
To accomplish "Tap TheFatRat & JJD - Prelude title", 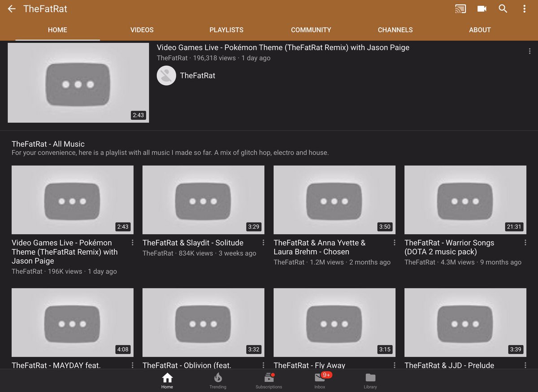I will tap(449, 365).
